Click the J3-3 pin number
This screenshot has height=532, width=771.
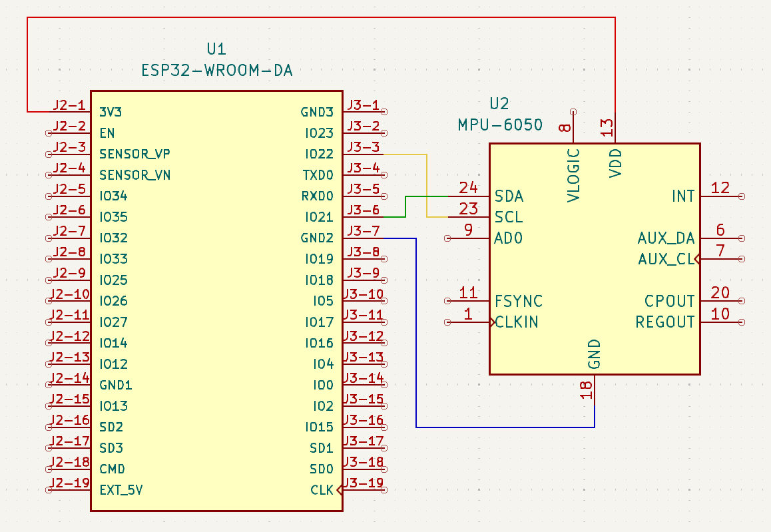[364, 147]
